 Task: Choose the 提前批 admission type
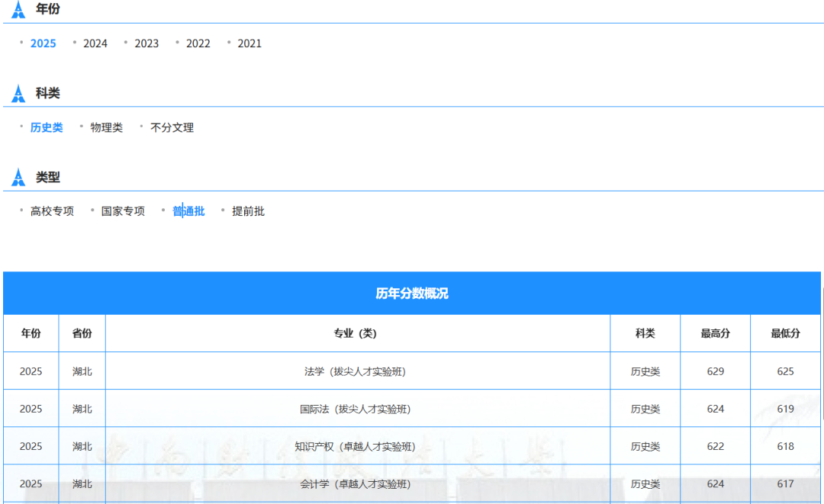click(x=249, y=211)
